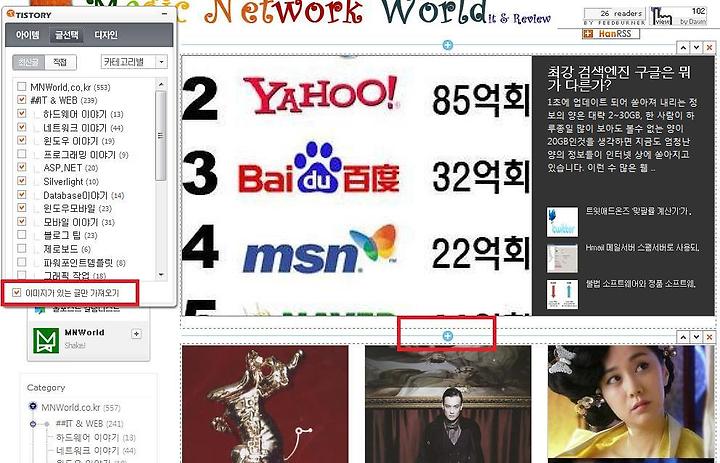Image resolution: width=720 pixels, height=463 pixels.
Task: Open the golden dragon statue thumbnail
Action: (x=265, y=404)
